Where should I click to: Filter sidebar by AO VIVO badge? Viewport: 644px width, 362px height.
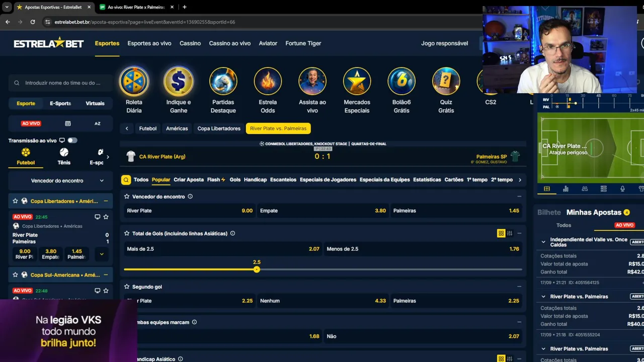coord(31,123)
